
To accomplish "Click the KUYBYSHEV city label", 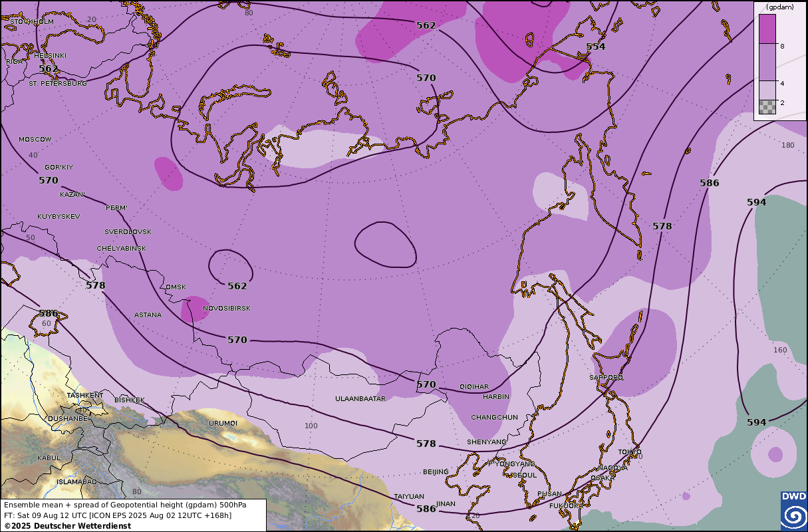I will 59,217.
